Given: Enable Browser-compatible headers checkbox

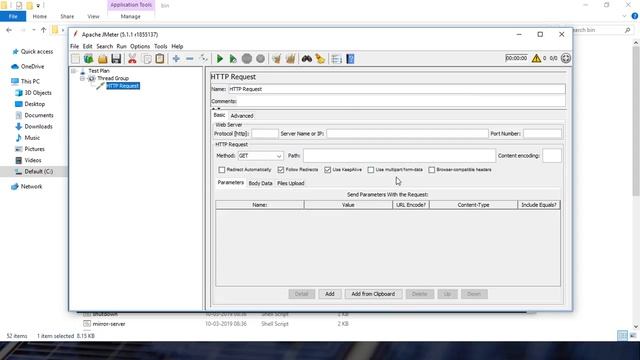Looking at the screenshot, I should coord(431,169).
